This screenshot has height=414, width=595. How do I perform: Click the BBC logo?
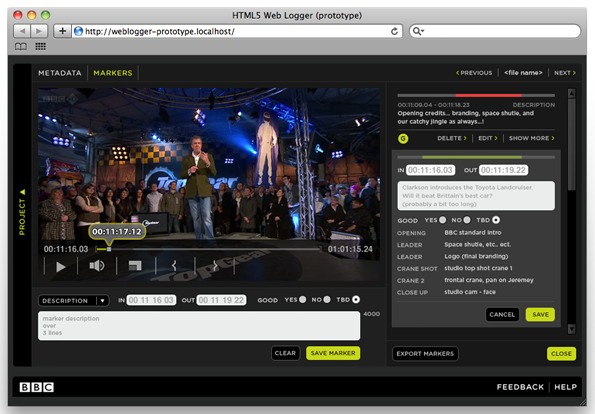36,387
